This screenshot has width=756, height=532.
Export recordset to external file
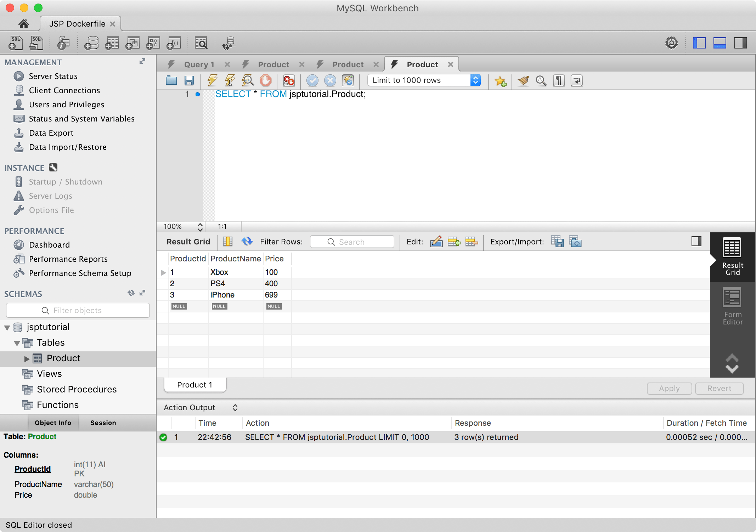tap(557, 242)
